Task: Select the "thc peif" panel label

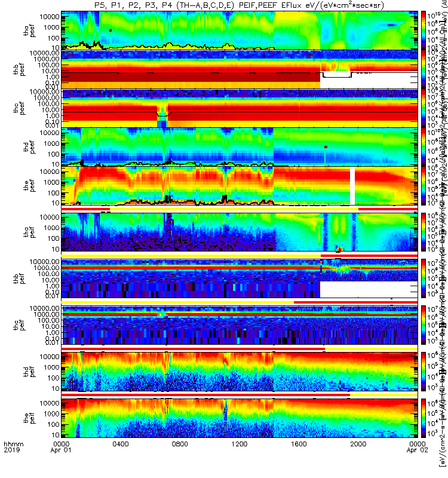Action: tap(19, 324)
